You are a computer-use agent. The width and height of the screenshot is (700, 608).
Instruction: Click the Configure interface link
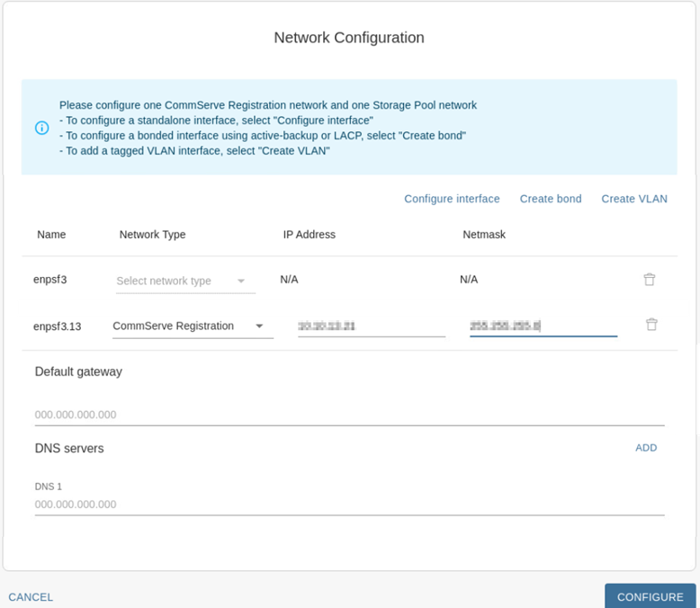click(452, 199)
